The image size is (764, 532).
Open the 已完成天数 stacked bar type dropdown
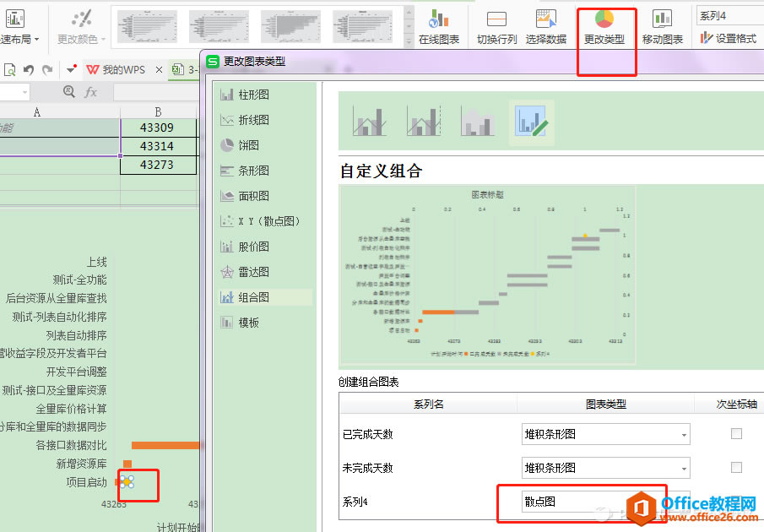(x=605, y=433)
